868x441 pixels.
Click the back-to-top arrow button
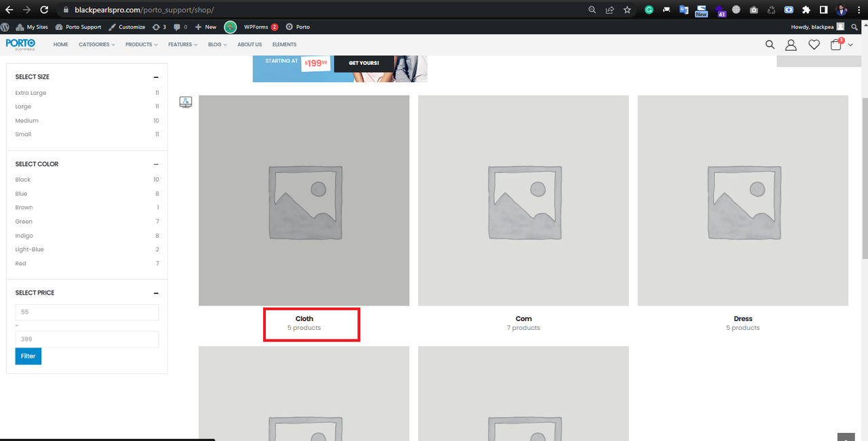[846, 437]
